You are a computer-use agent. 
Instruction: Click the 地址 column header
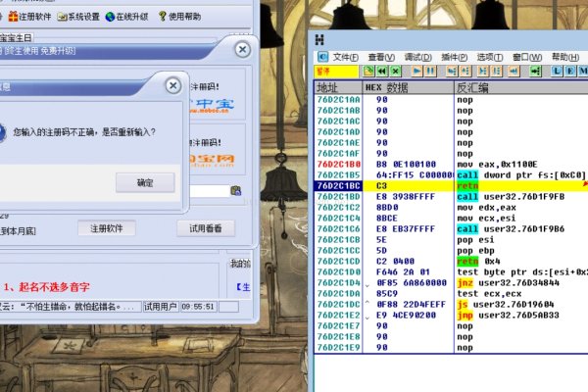[338, 88]
